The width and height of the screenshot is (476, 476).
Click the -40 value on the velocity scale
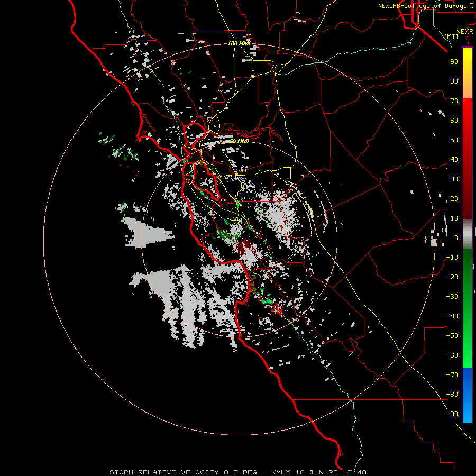click(x=452, y=316)
